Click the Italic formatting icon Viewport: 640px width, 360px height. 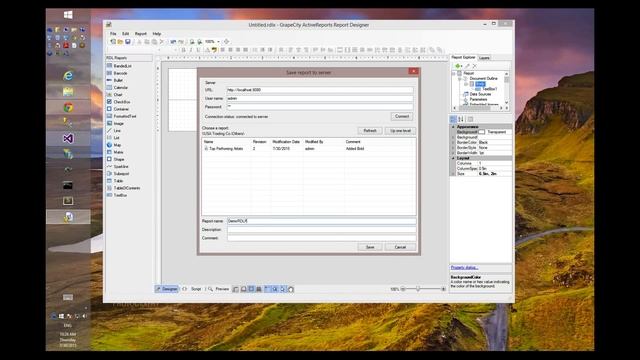click(191, 50)
